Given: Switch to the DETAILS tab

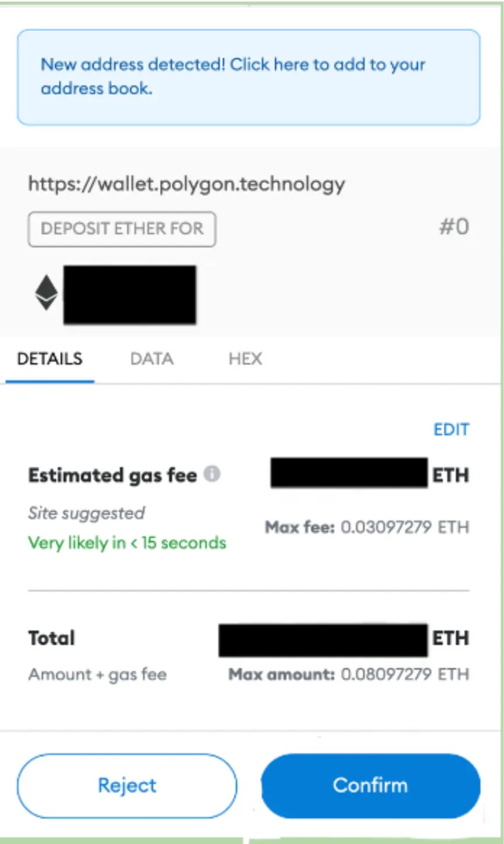Looking at the screenshot, I should coord(50,359).
